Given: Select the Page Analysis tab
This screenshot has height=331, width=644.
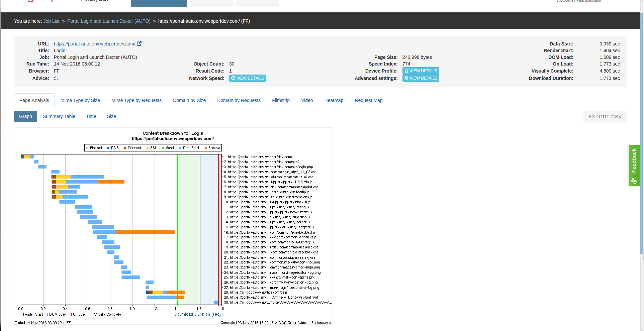Looking at the screenshot, I should coord(34,100).
